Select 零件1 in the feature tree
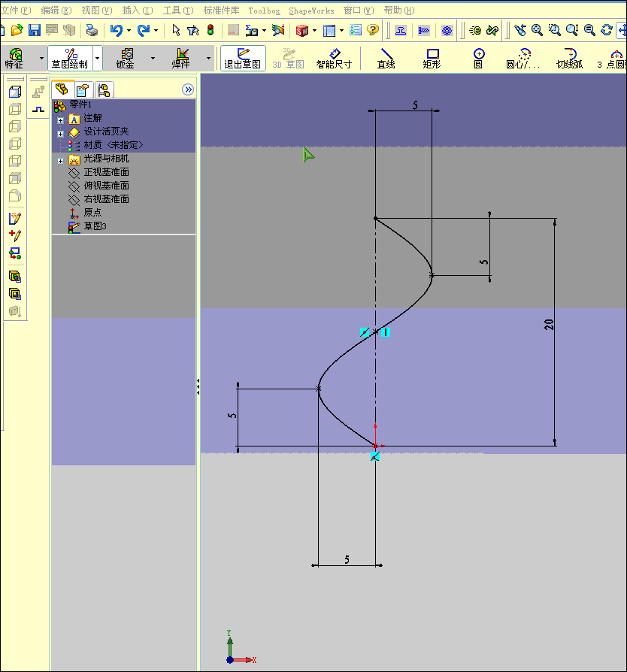The image size is (627, 672). (x=80, y=104)
